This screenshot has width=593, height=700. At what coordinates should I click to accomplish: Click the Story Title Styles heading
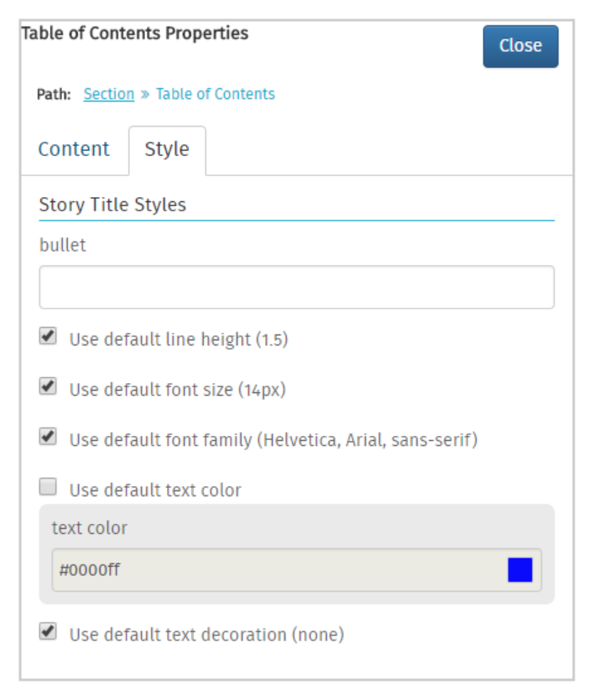pos(112,205)
